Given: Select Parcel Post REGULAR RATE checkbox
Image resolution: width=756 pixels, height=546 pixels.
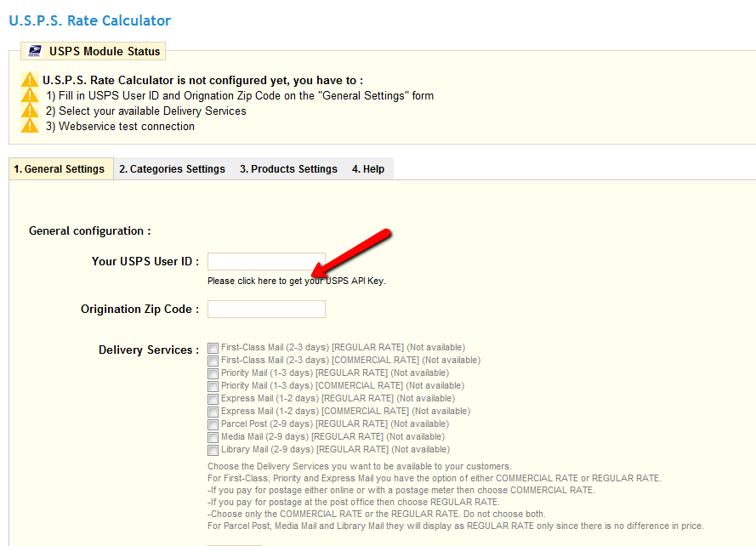Looking at the screenshot, I should [213, 424].
